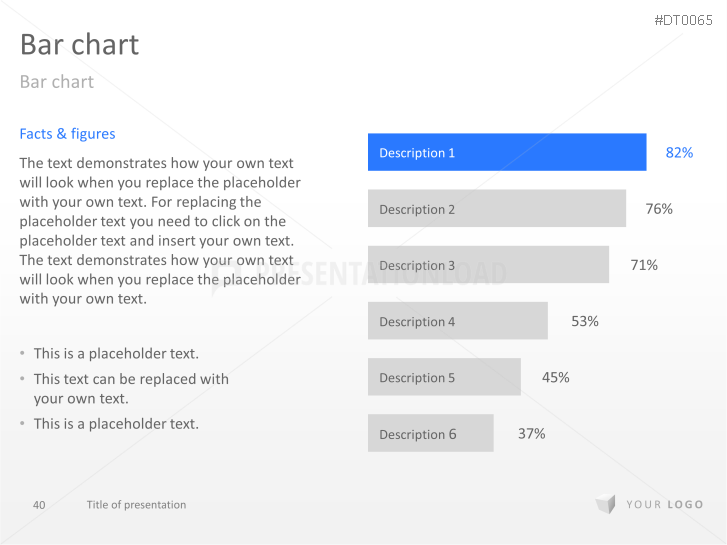727x545 pixels.
Task: Select the gray 'Bar chart' subtitle
Action: (57, 82)
